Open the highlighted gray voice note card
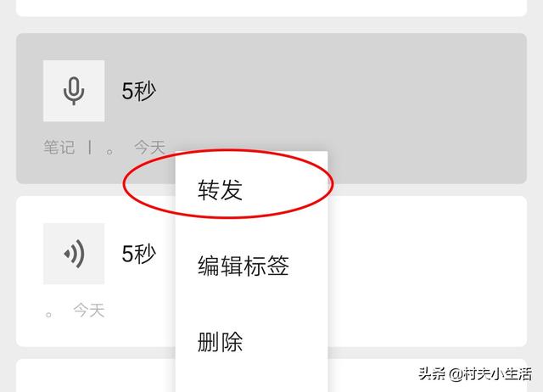 click(271, 109)
